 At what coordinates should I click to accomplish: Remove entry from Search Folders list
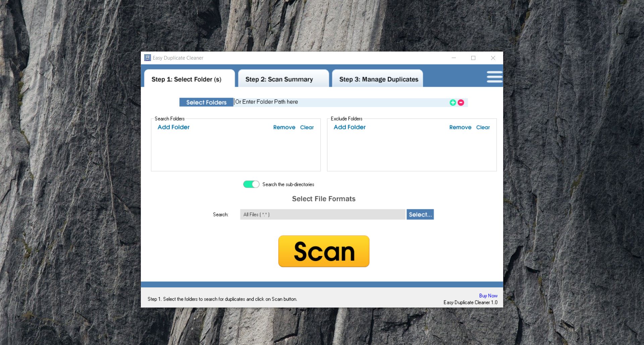284,127
